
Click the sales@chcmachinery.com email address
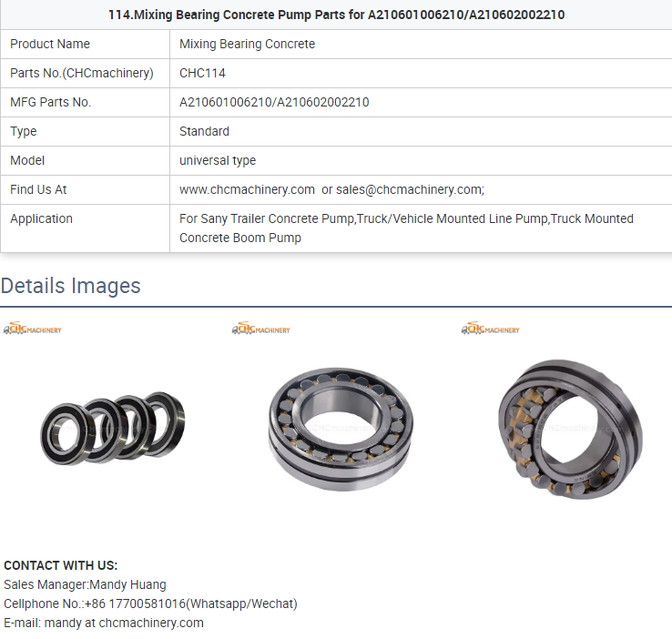point(409,189)
